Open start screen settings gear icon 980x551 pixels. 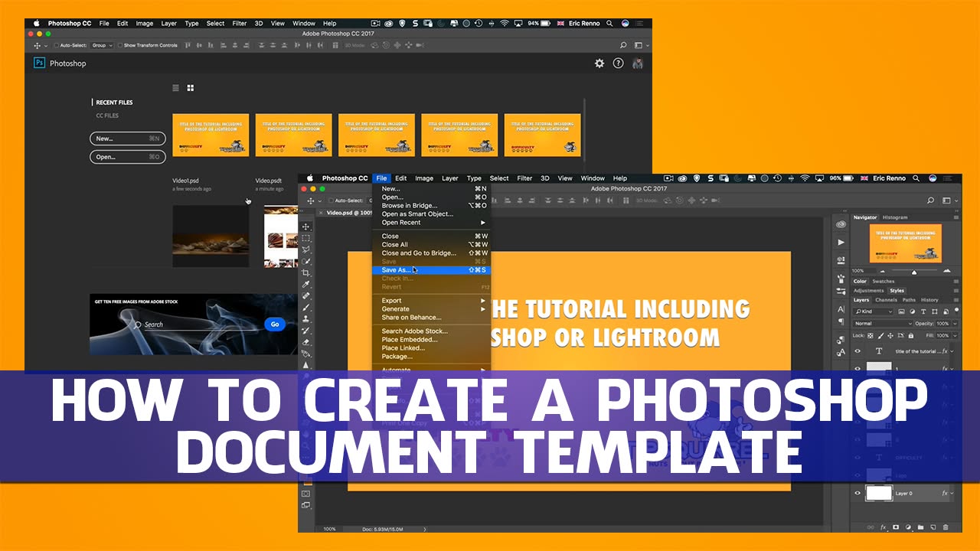point(599,64)
